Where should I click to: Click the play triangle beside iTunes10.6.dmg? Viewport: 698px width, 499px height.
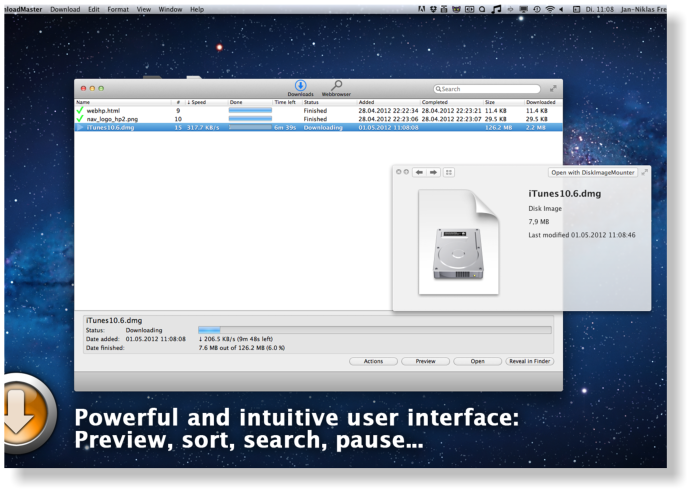click(x=80, y=127)
